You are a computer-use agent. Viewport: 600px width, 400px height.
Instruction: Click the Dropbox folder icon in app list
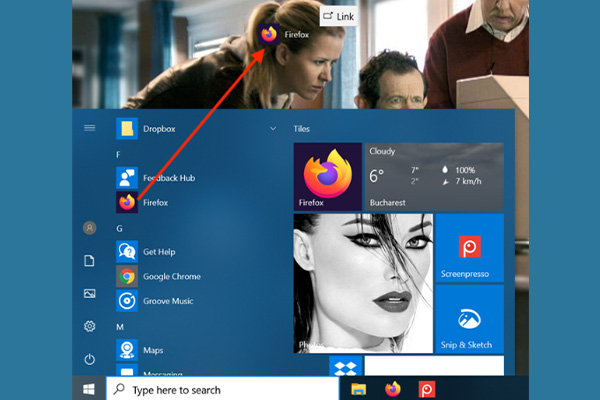(x=127, y=129)
